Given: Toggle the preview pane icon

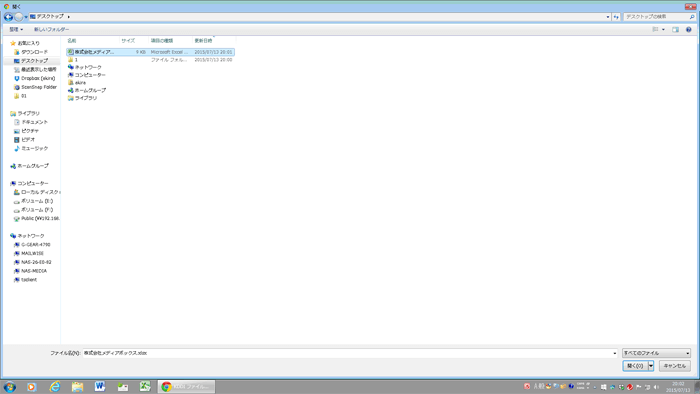Looking at the screenshot, I should coord(675,29).
